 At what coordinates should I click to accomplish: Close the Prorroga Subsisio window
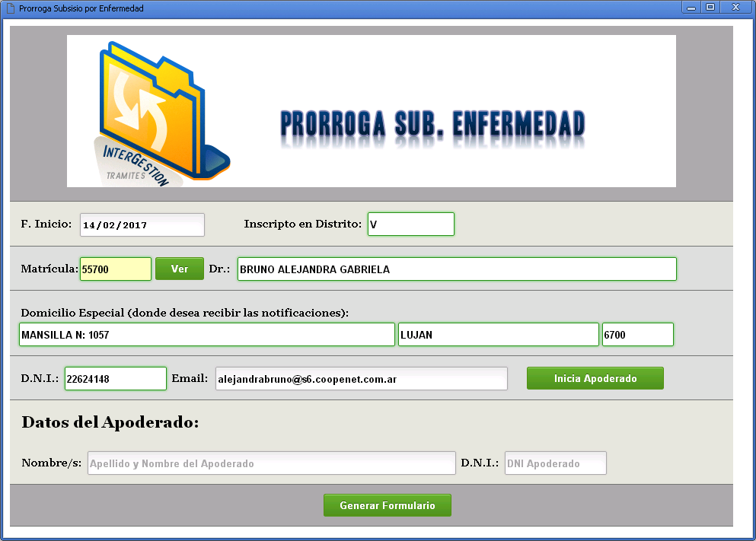tap(735, 7)
